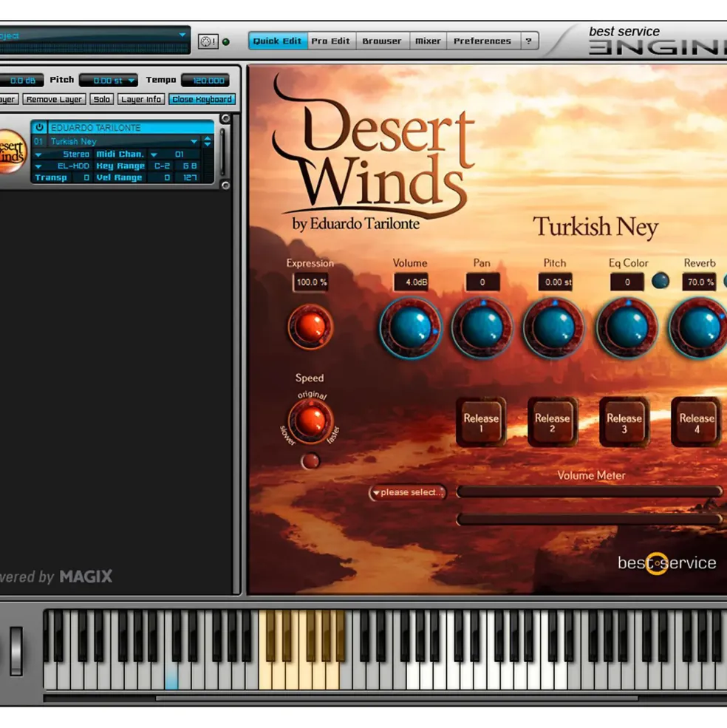The height and width of the screenshot is (728, 727).
Task: Click the Pan 0 value field
Action: (x=482, y=282)
